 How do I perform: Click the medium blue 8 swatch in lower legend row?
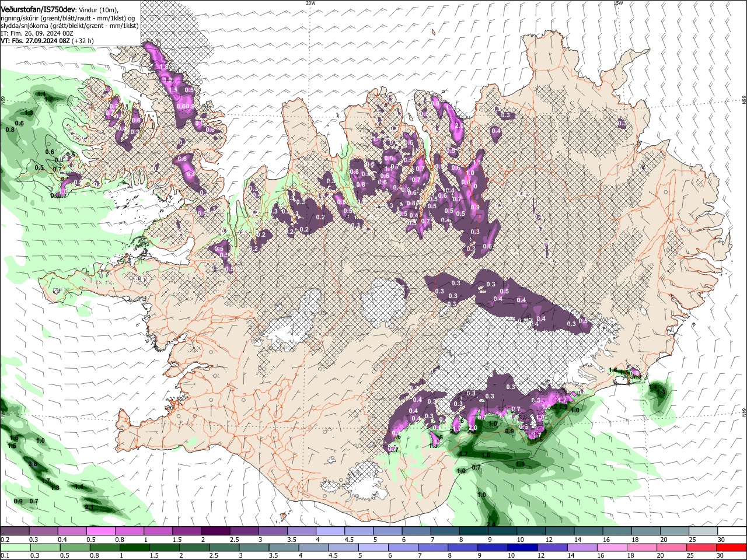click(x=463, y=547)
